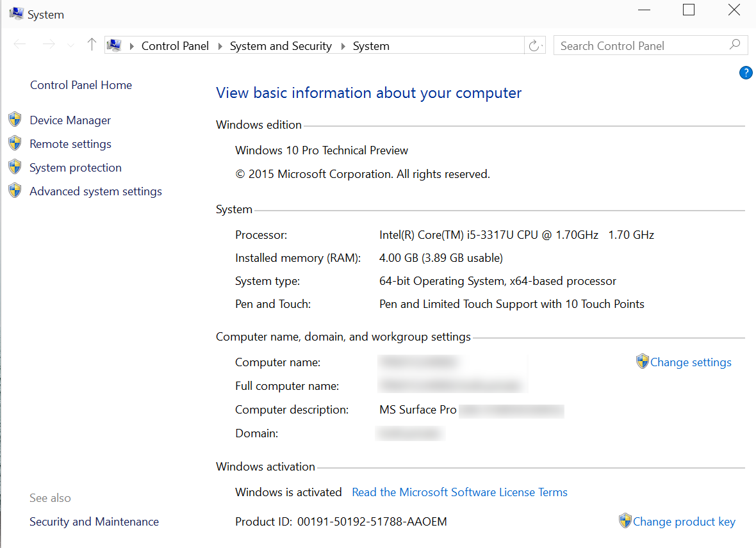Click the shield icon beside Device Manager
The height and width of the screenshot is (548, 756).
click(15, 119)
